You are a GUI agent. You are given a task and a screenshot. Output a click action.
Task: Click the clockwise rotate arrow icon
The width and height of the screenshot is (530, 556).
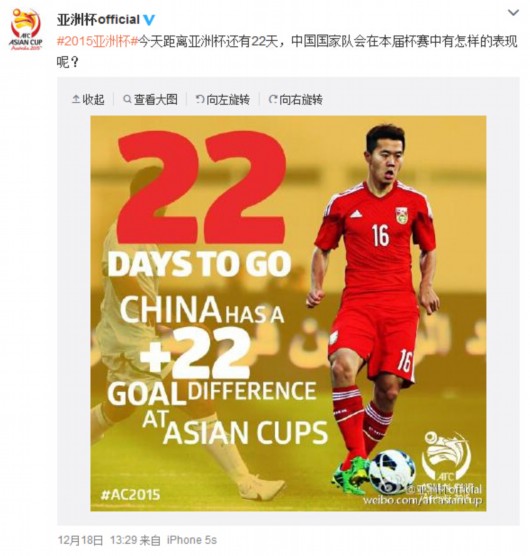[x=273, y=100]
